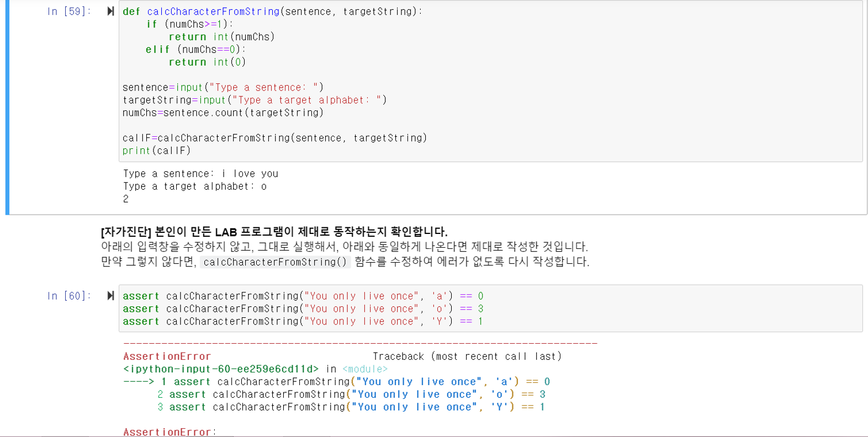Click output text 'Type a target alphabet: o'

[195, 186]
